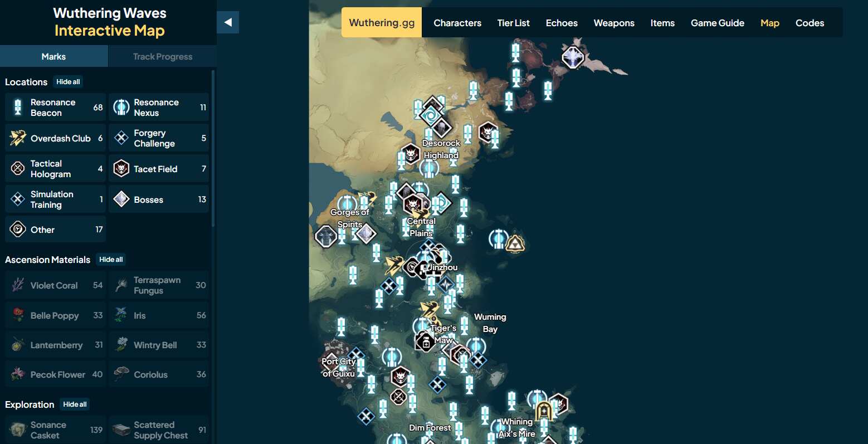Click the easternmost Resonance Beacon in the northern sea
The height and width of the screenshot is (444, 868).
coord(548,90)
